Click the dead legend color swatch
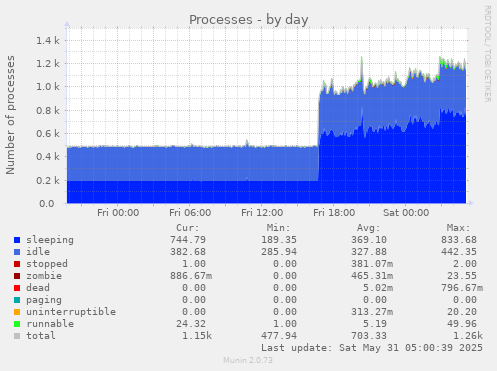Viewport: 497px width, 371px height. pyautogui.click(x=17, y=288)
